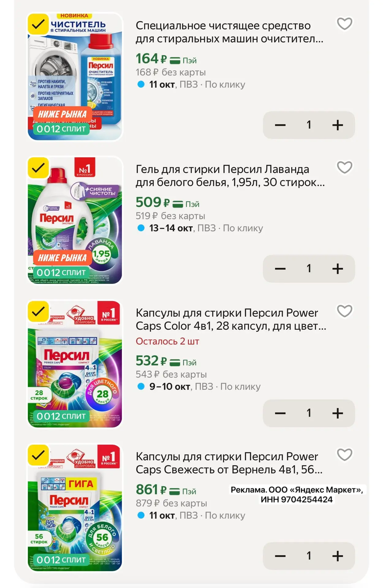Increase quantity of the 164 ₽ cleaner
The width and height of the screenshot is (383, 588).
tap(338, 125)
